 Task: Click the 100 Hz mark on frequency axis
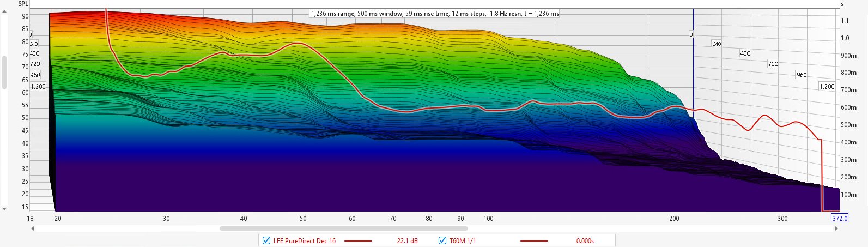[488, 218]
